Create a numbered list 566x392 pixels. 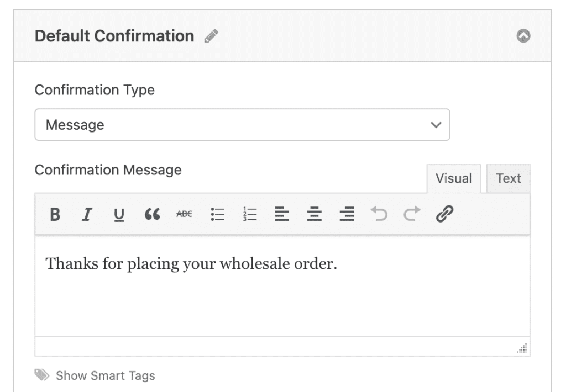coord(250,214)
